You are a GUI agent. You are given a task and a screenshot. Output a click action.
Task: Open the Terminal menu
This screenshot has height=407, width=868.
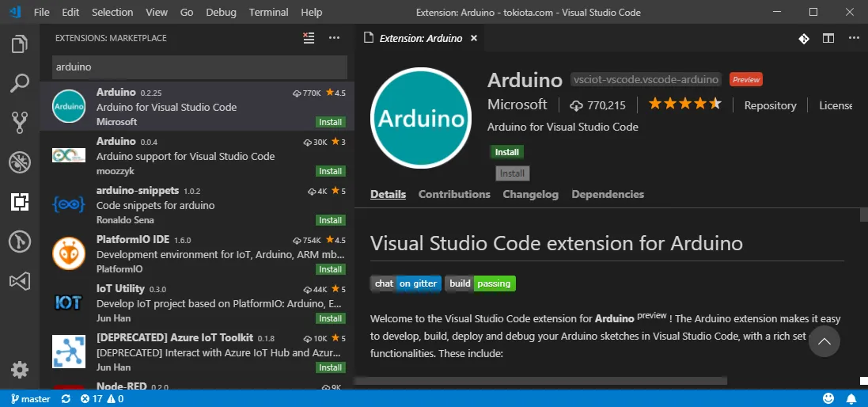click(268, 12)
